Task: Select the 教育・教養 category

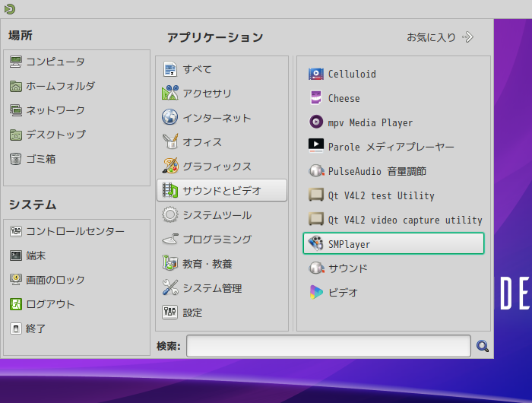Action: [x=222, y=264]
